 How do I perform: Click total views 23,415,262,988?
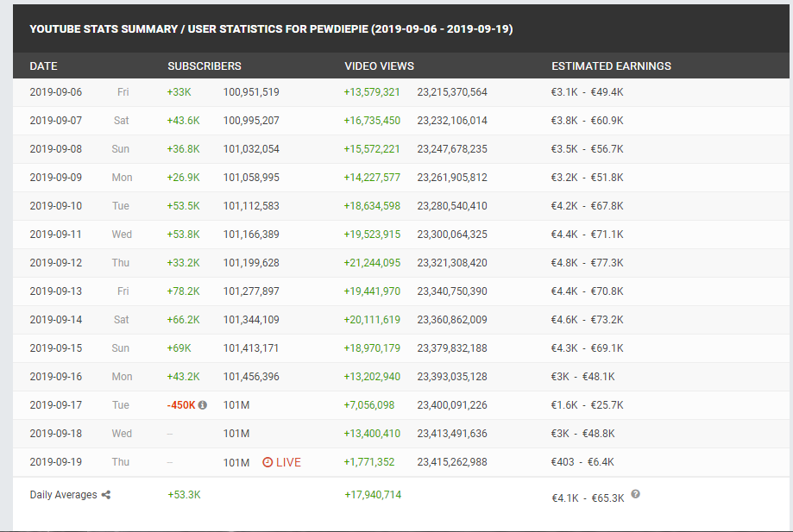pos(452,462)
